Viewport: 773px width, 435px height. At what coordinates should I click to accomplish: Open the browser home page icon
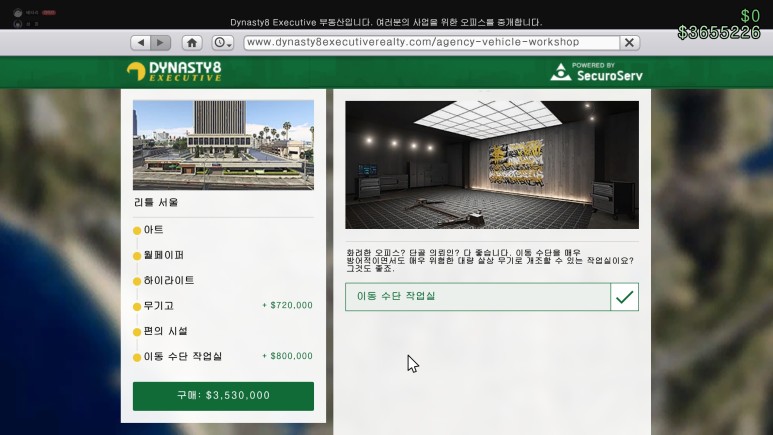click(192, 43)
